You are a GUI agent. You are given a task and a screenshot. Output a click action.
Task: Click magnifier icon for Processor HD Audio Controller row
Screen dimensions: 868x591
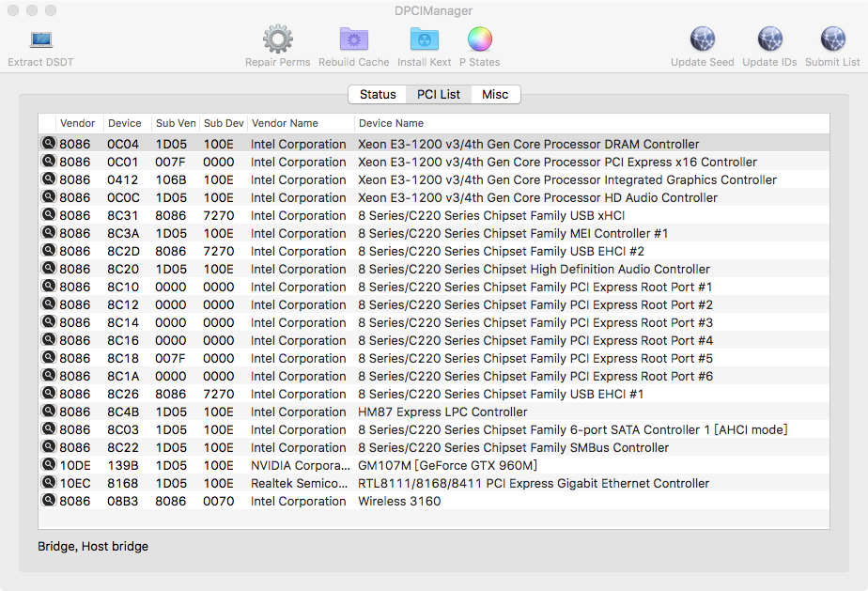click(x=49, y=196)
